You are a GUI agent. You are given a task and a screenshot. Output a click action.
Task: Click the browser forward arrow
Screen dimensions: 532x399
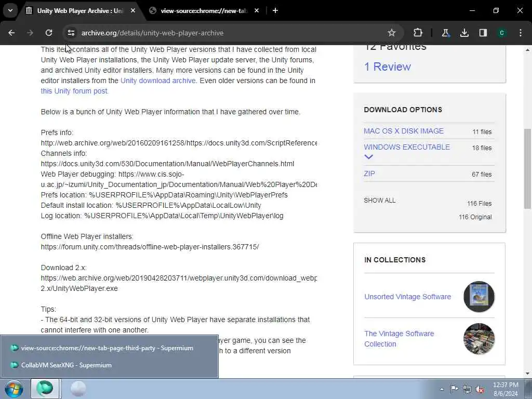30,33
